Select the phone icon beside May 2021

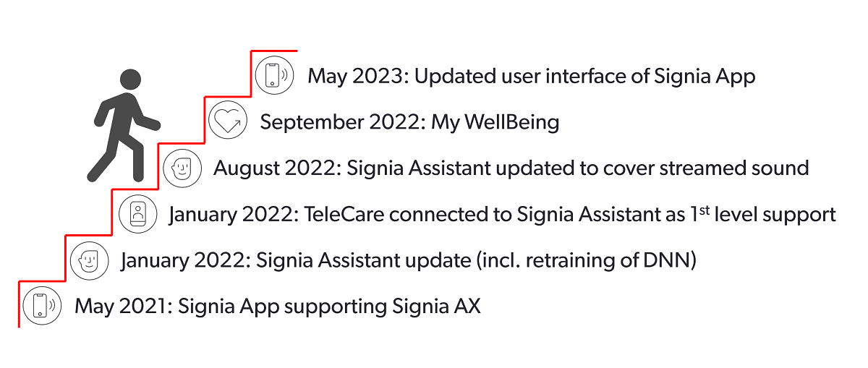click(x=41, y=305)
